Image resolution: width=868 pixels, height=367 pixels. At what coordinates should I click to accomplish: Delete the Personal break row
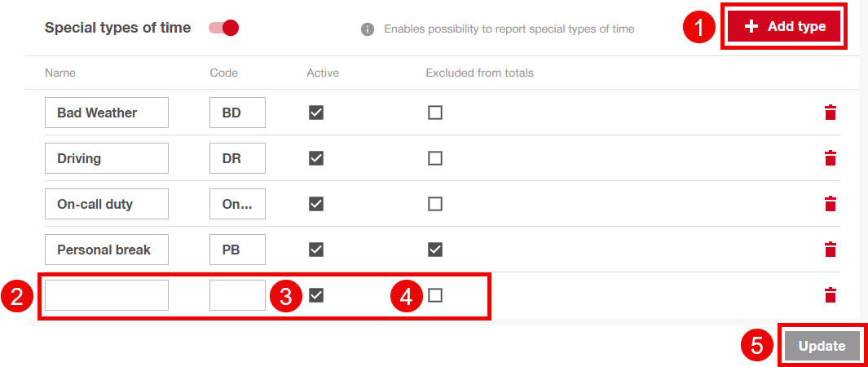point(830,250)
